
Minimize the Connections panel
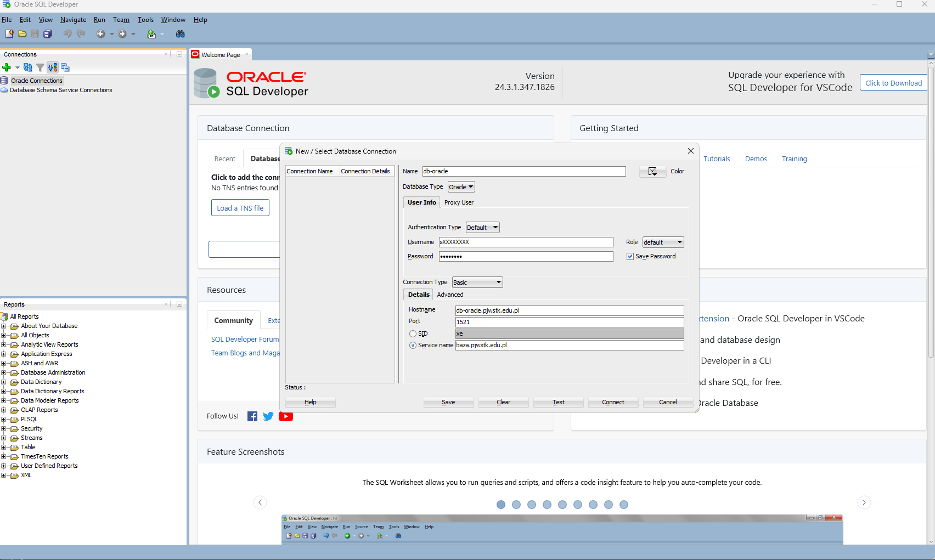179,54
